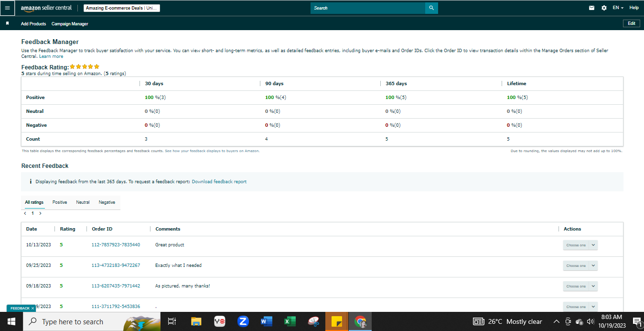The height and width of the screenshot is (331, 644).
Task: Open the action dropdown for order 111-3711792-5453836
Action: tap(580, 307)
